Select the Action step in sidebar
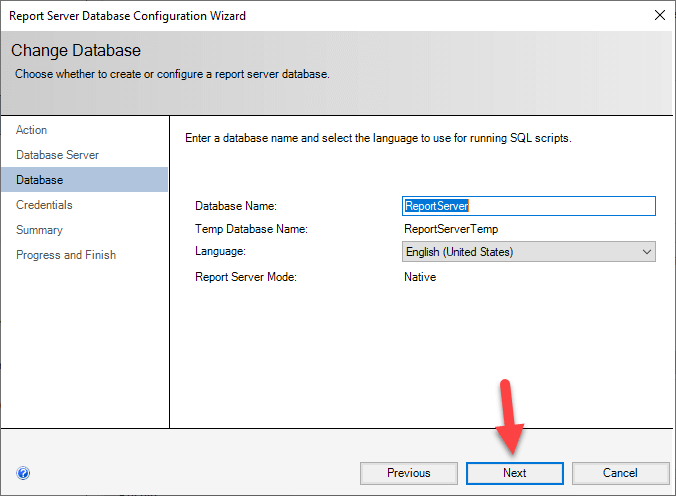Viewport: 676px width, 496px height. (32, 130)
